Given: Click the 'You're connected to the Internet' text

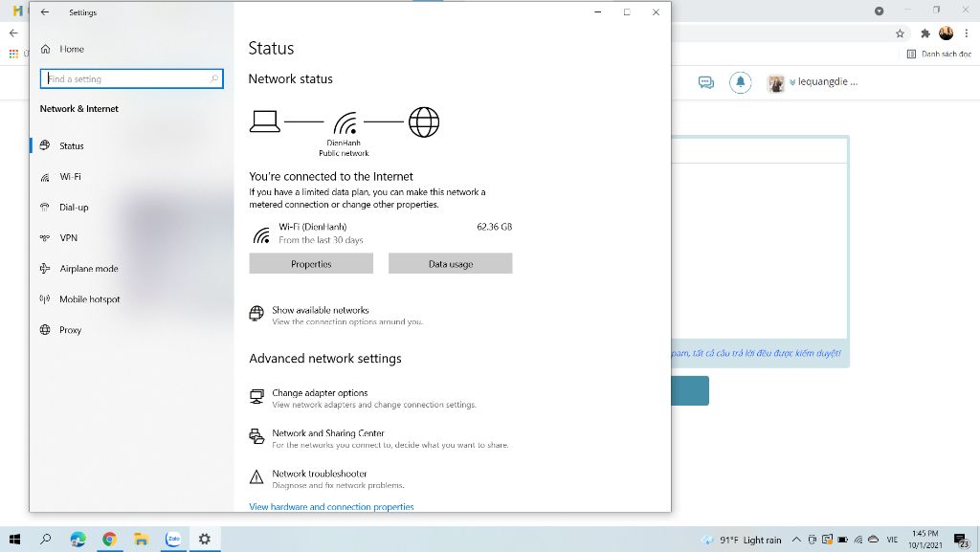Looking at the screenshot, I should tap(331, 177).
